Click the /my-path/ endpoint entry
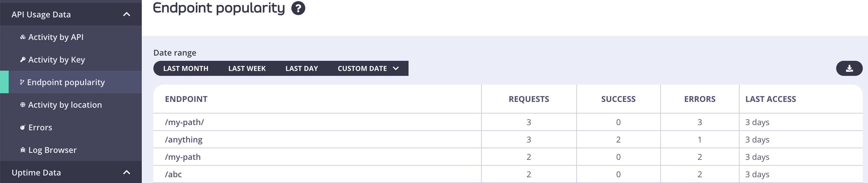Viewport: 868px width, 183px height. pyautogui.click(x=184, y=122)
